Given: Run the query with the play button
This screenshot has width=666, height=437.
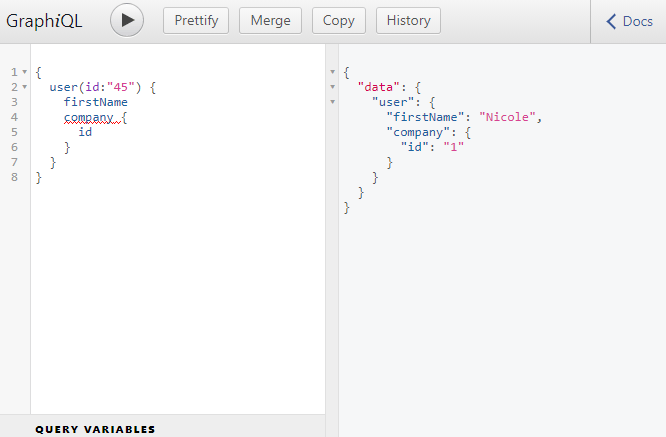Looking at the screenshot, I should click(x=127, y=21).
